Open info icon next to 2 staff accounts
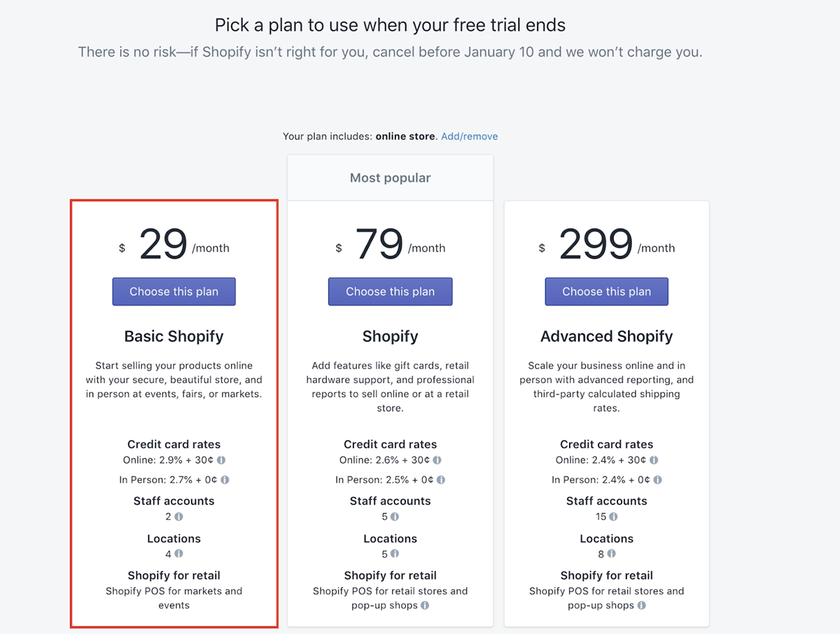This screenshot has width=840, height=634. 178,516
